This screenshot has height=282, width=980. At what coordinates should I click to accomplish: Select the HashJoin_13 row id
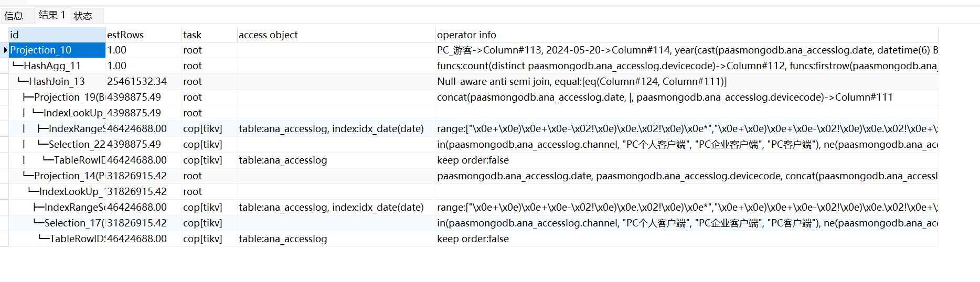[57, 82]
